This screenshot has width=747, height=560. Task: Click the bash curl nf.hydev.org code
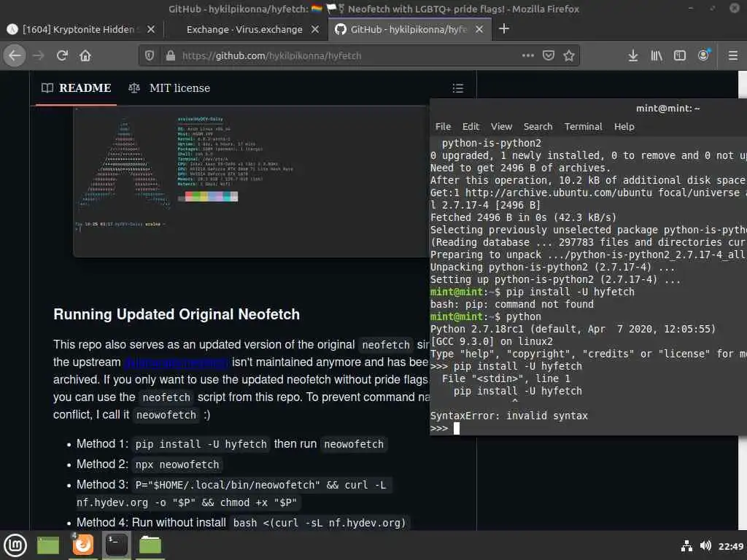320,523
